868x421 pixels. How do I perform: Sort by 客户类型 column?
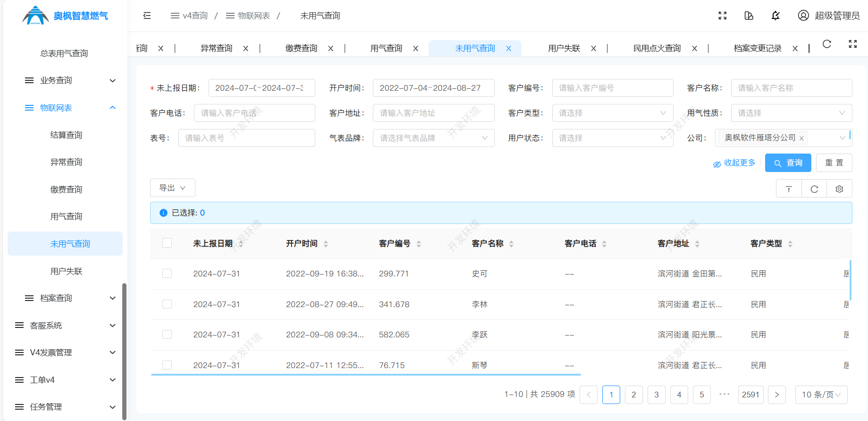790,244
